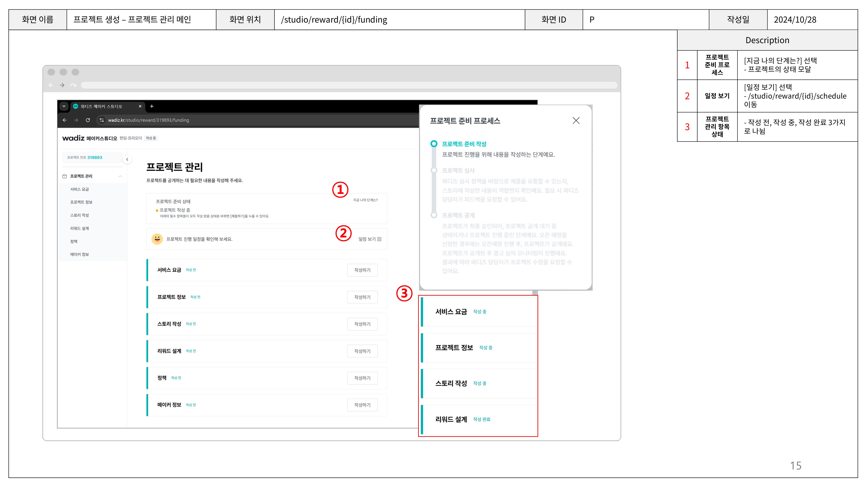Close the 와디즈 메이커 스튜디오 tab
The height and width of the screenshot is (488, 868).
[140, 106]
